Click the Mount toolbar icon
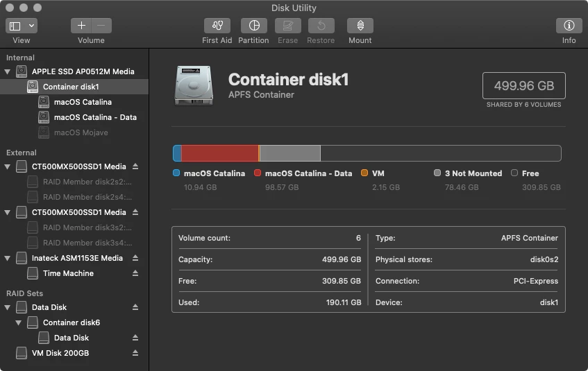Image resolution: width=588 pixels, height=371 pixels. [360, 26]
